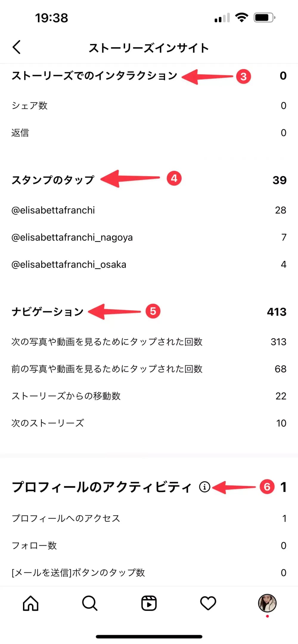Image resolution: width=298 pixels, height=644 pixels.
Task: Tap the red annotation badge number 4
Action: [x=174, y=179]
